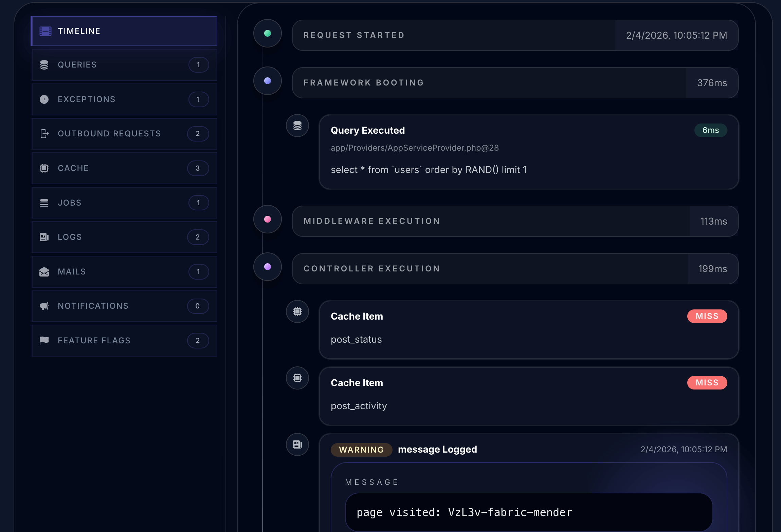Toggle the purple Controller Execution dot
Screen dimensions: 781x532
[268, 267]
